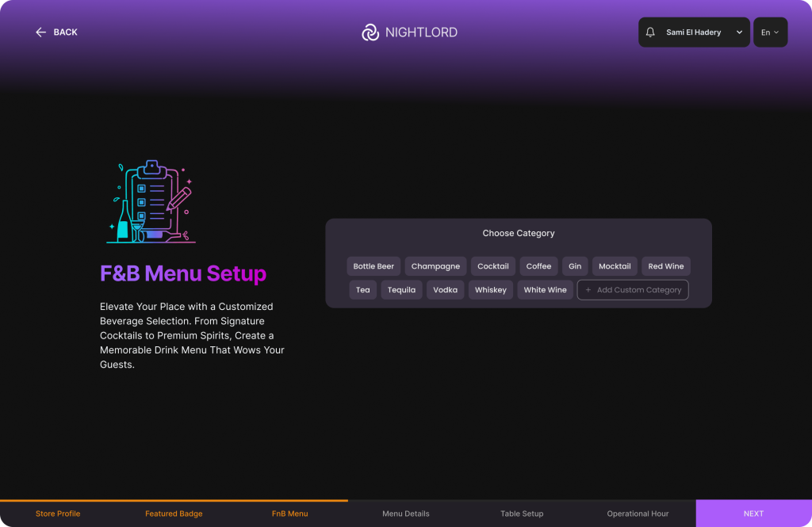Open the En language dropdown
Viewport: 812px width, 527px height.
tap(770, 32)
